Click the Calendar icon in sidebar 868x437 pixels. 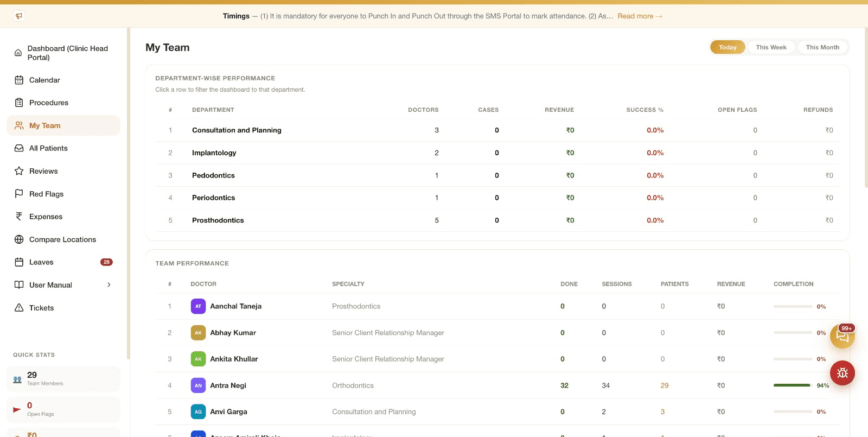point(19,80)
